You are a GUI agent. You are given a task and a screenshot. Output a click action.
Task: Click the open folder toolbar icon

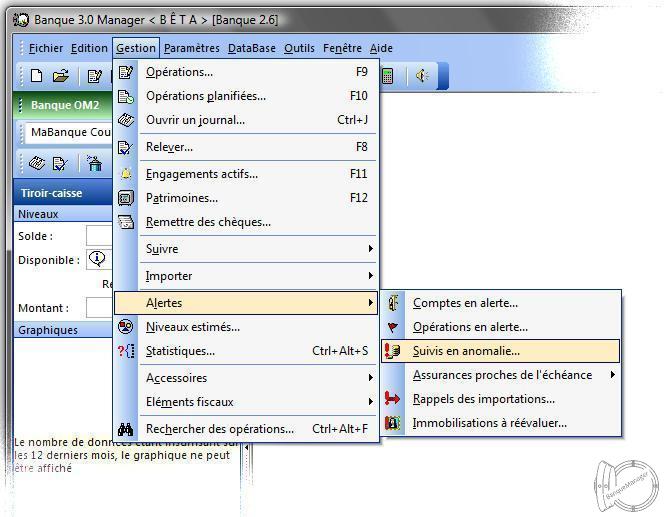click(x=60, y=76)
